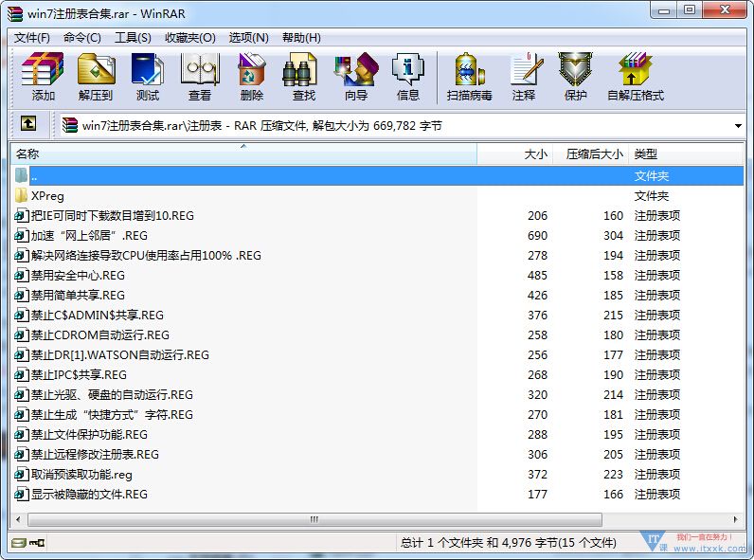The height and width of the screenshot is (560, 754).
Task: Select 禁止光驱、硬盘的自动运行.REG file
Action: pos(112,395)
